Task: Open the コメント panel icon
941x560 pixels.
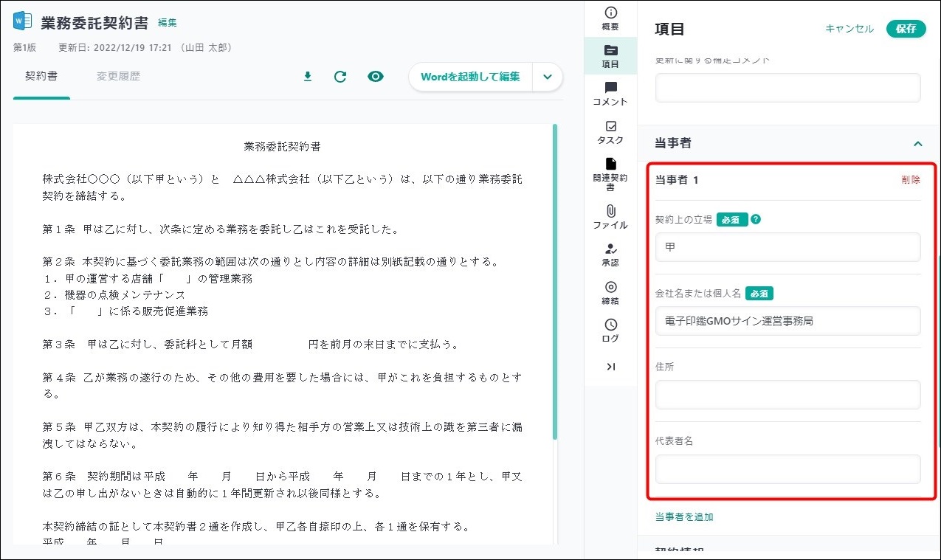Action: click(610, 94)
